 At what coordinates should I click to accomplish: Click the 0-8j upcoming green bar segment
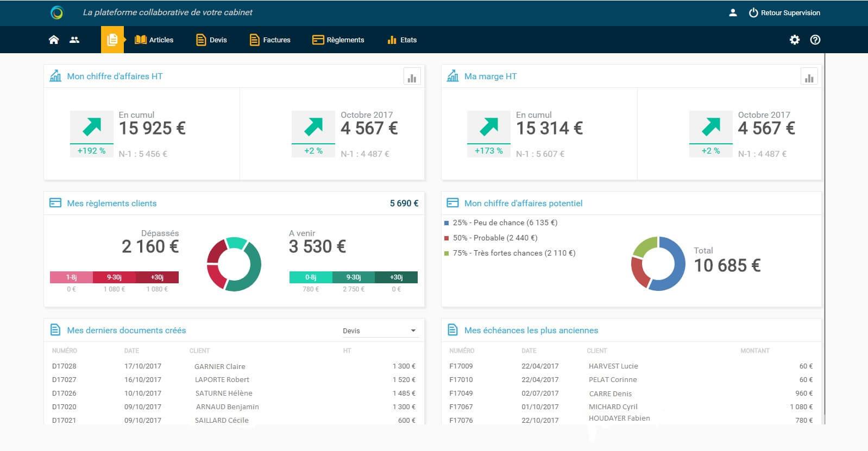[311, 277]
